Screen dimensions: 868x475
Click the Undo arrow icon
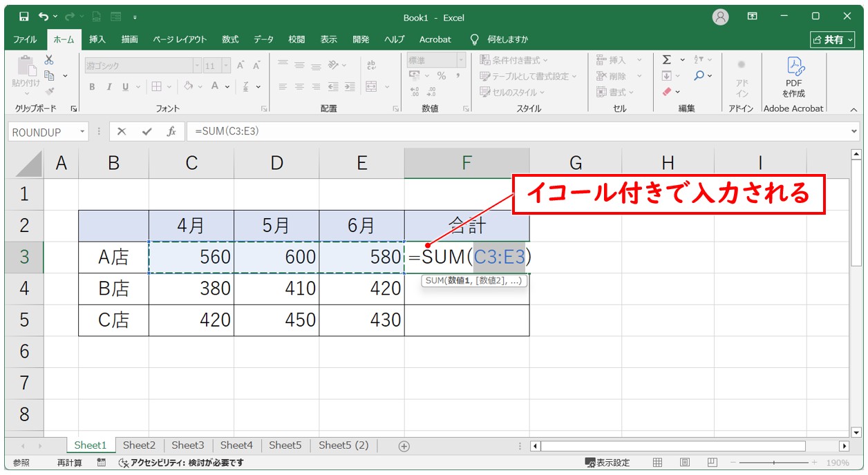click(x=44, y=17)
